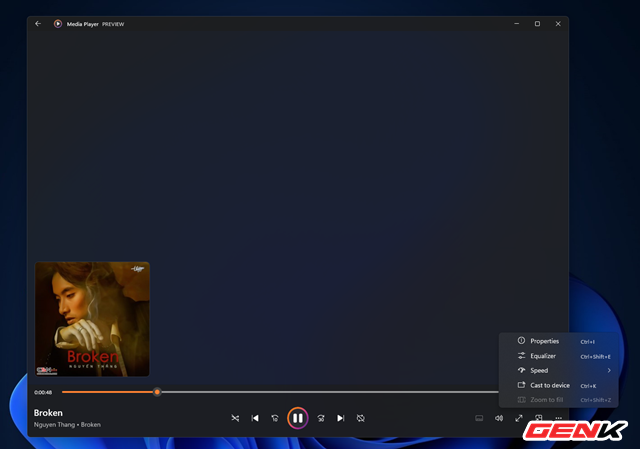Screen dimensions: 640x449
Task: Click the elapsed time 0:00:48
Action: point(43,392)
